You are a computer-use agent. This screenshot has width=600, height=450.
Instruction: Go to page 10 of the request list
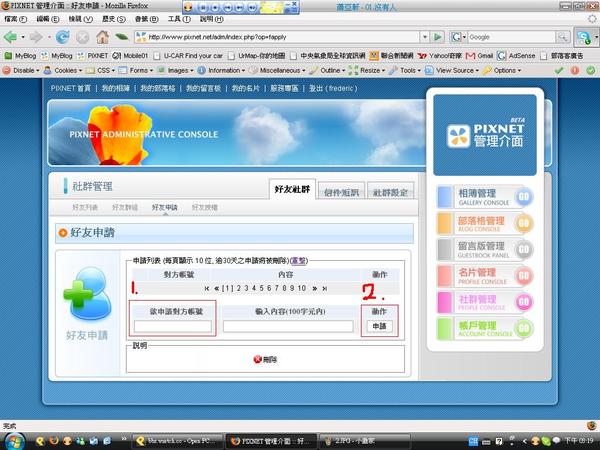[x=302, y=289]
